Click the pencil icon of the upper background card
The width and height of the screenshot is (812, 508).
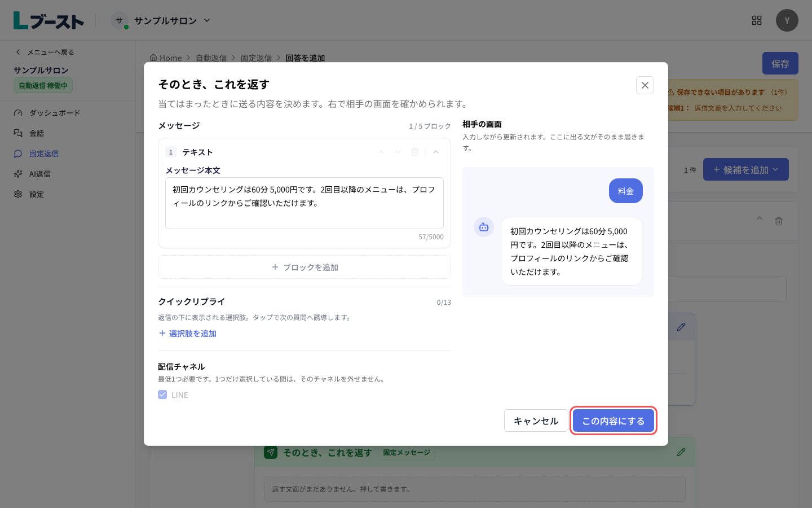(x=681, y=327)
